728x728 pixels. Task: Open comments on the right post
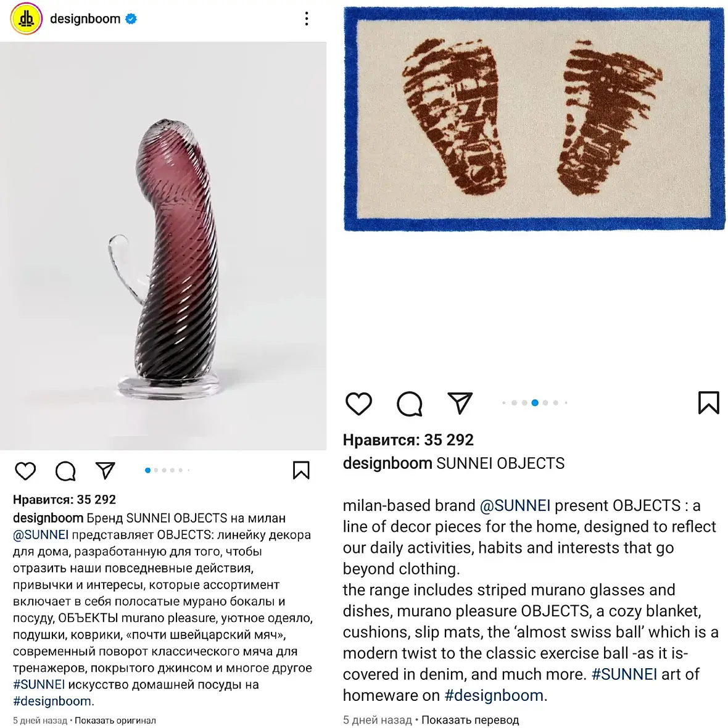[410, 403]
